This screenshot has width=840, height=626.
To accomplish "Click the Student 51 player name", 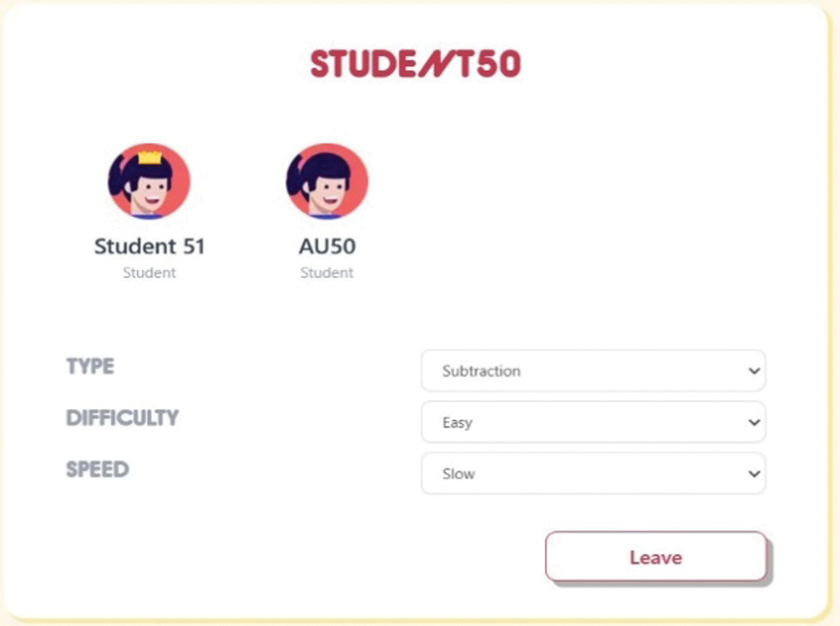I will pyautogui.click(x=149, y=247).
